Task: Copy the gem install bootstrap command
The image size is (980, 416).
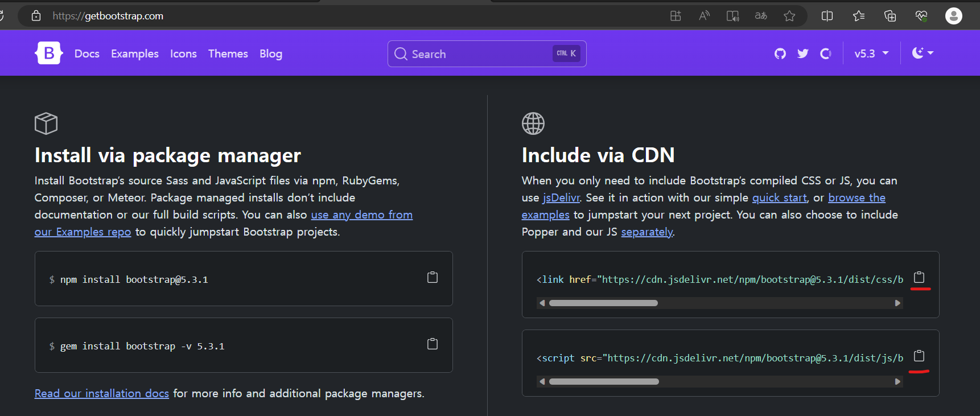Action: [433, 344]
